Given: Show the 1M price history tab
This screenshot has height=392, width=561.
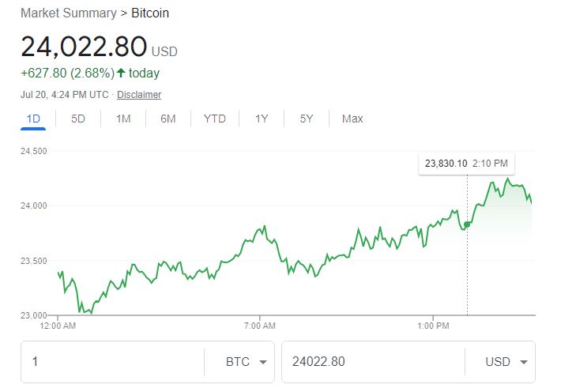Looking at the screenshot, I should [123, 119].
